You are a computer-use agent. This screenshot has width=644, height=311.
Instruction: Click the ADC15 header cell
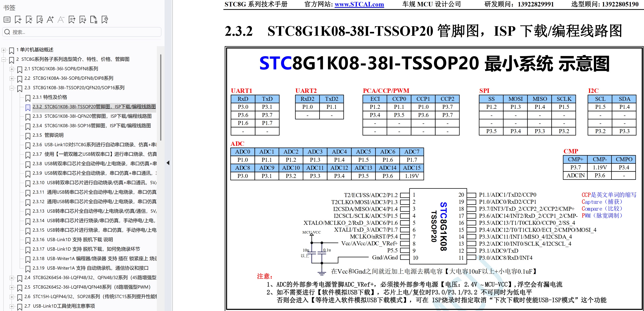click(412, 168)
